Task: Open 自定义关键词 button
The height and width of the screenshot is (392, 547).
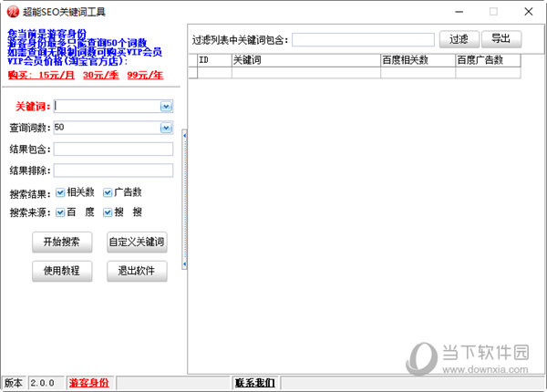Action: pyautogui.click(x=137, y=242)
